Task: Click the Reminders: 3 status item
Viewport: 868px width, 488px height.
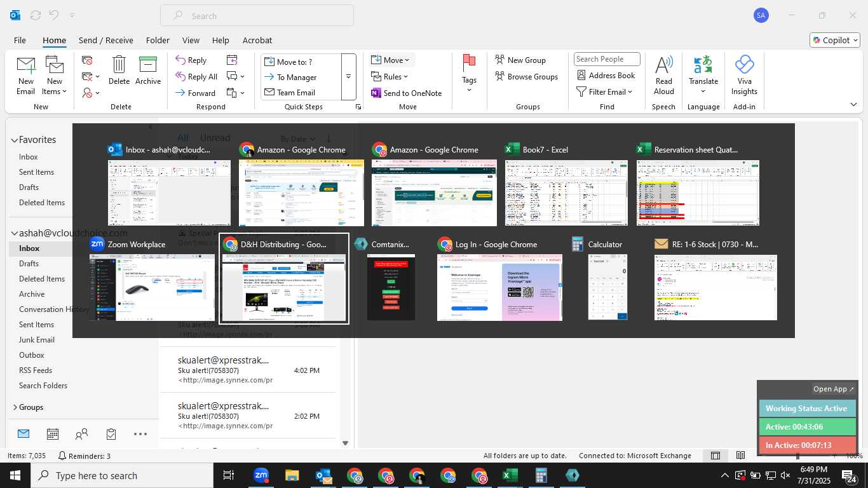Action: coord(85,456)
